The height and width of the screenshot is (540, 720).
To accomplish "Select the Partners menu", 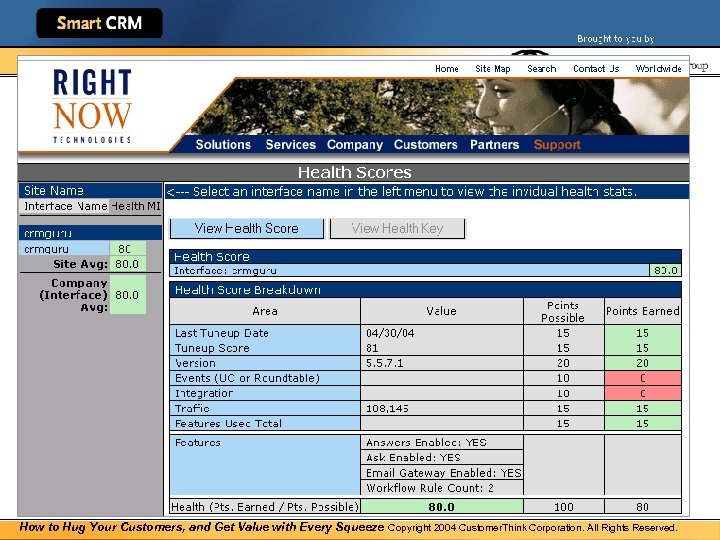I will coord(495,145).
